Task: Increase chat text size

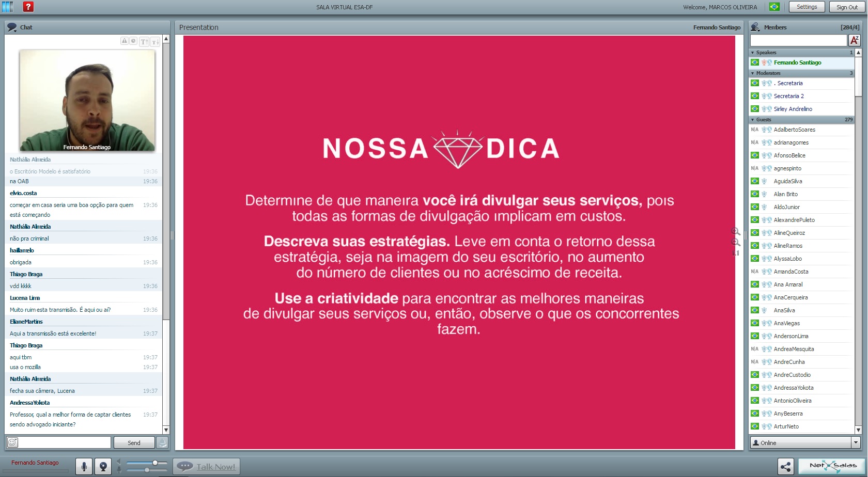Action: click(x=144, y=41)
